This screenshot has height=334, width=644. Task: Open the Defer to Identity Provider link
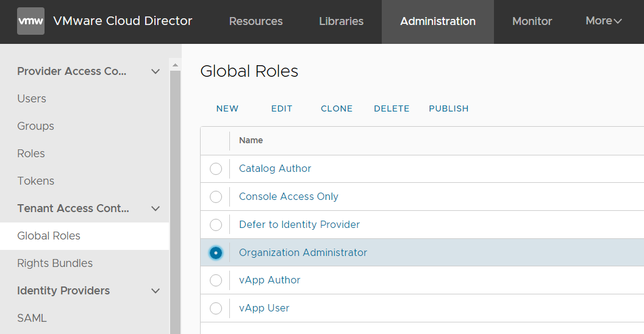pyautogui.click(x=299, y=224)
